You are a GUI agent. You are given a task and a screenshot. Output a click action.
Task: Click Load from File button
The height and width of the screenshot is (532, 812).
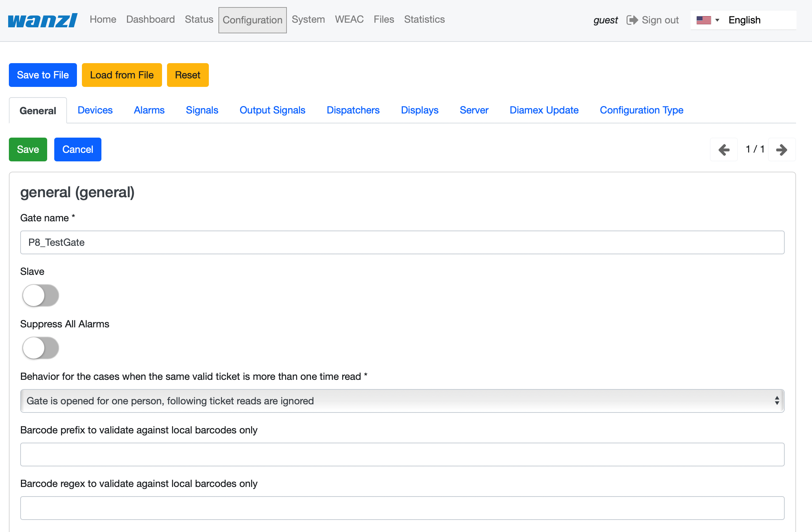[122, 75]
